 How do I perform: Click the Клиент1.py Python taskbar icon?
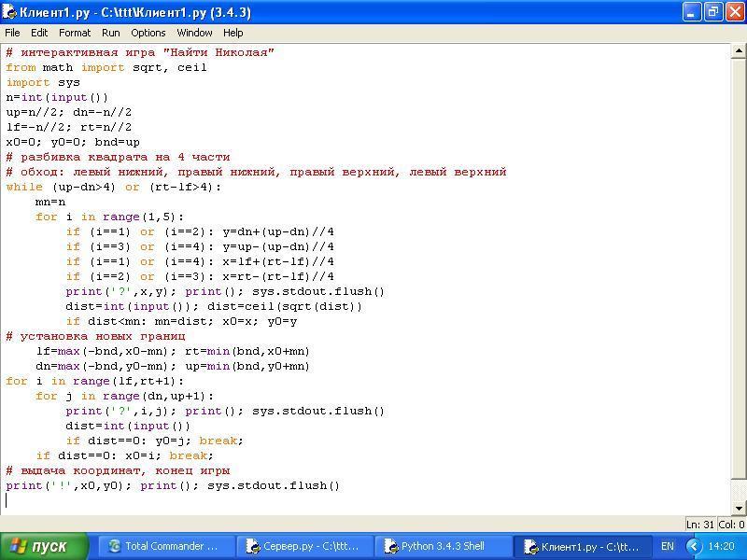pyautogui.click(x=530, y=546)
